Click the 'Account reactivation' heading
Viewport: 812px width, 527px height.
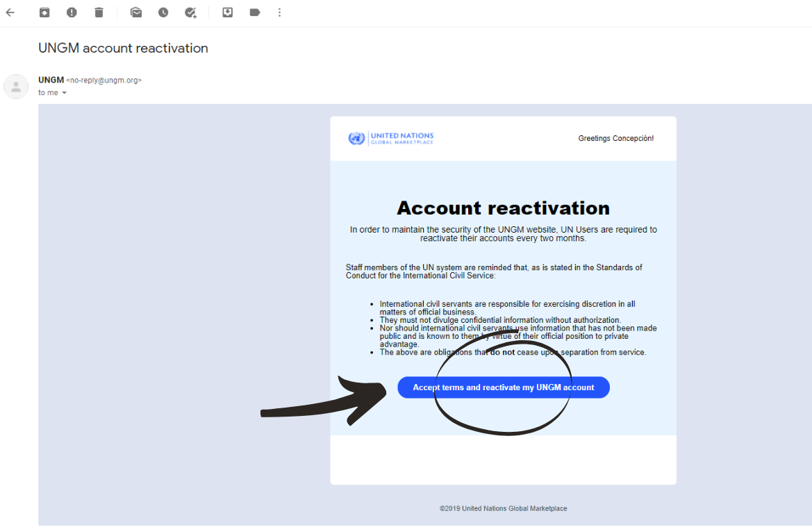504,208
